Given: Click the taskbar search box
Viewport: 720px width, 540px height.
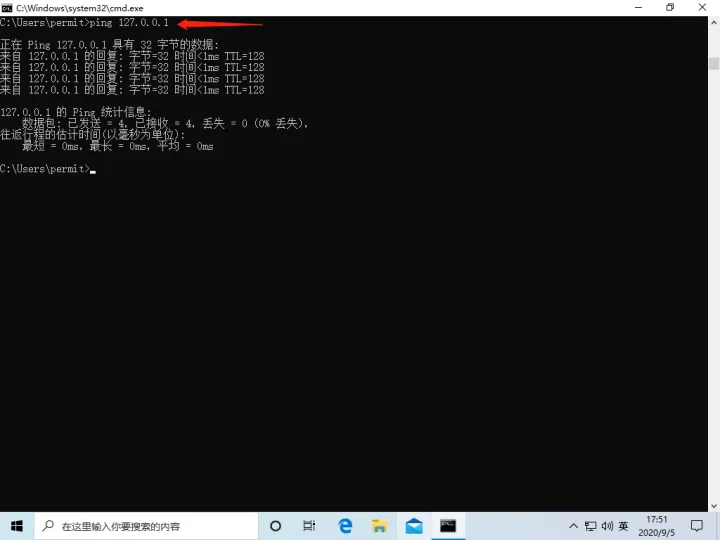Looking at the screenshot, I should (146, 526).
